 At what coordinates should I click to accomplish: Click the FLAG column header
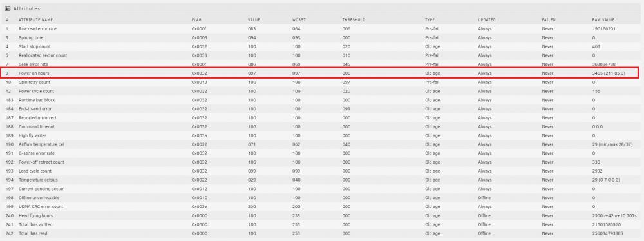point(196,20)
